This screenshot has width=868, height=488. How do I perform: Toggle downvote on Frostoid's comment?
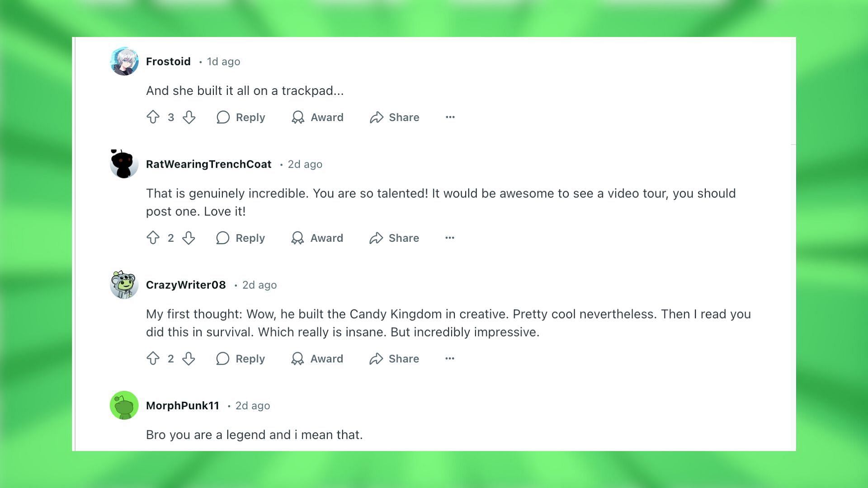point(189,117)
